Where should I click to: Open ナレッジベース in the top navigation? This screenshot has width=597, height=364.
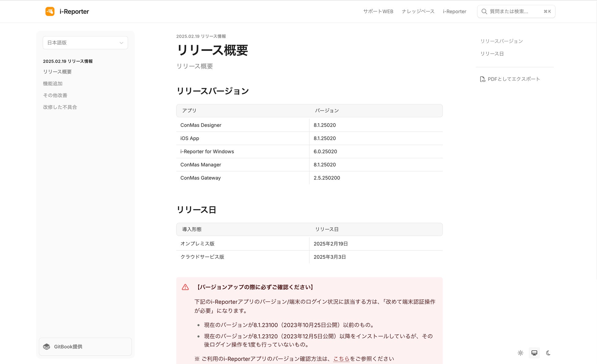(418, 11)
